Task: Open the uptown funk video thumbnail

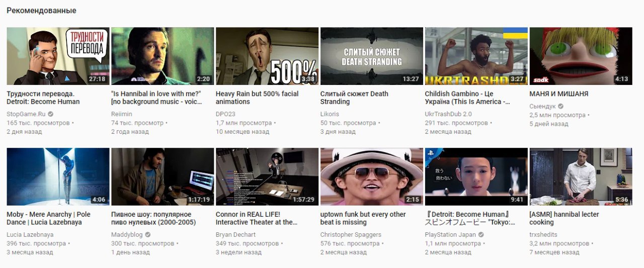Action: tap(372, 176)
